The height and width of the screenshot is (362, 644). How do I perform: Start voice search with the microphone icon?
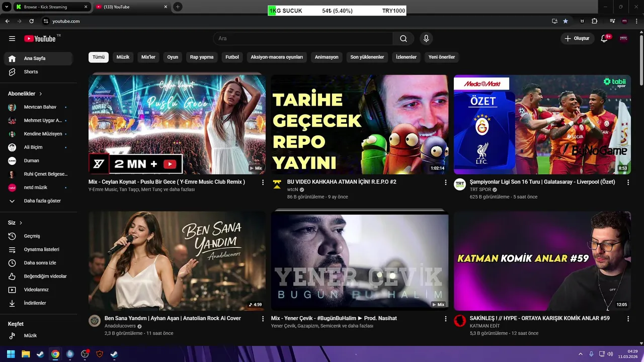coord(426,39)
